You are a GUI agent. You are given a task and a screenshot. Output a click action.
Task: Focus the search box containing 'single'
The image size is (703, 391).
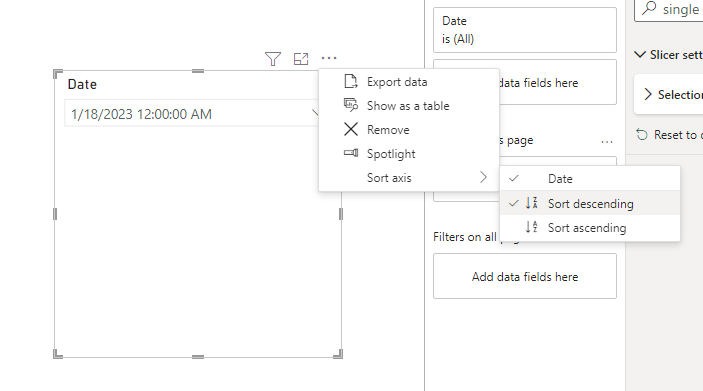668,9
